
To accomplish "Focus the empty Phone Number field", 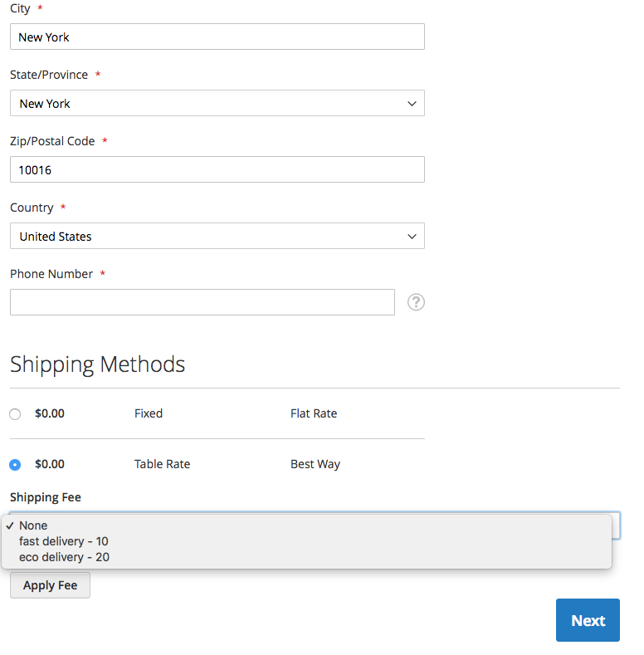I will click(202, 302).
